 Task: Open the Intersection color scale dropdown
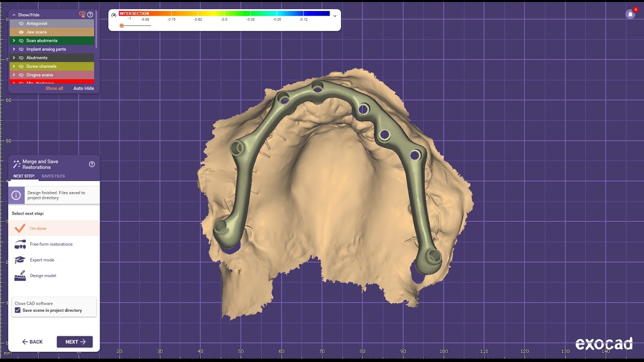click(335, 16)
